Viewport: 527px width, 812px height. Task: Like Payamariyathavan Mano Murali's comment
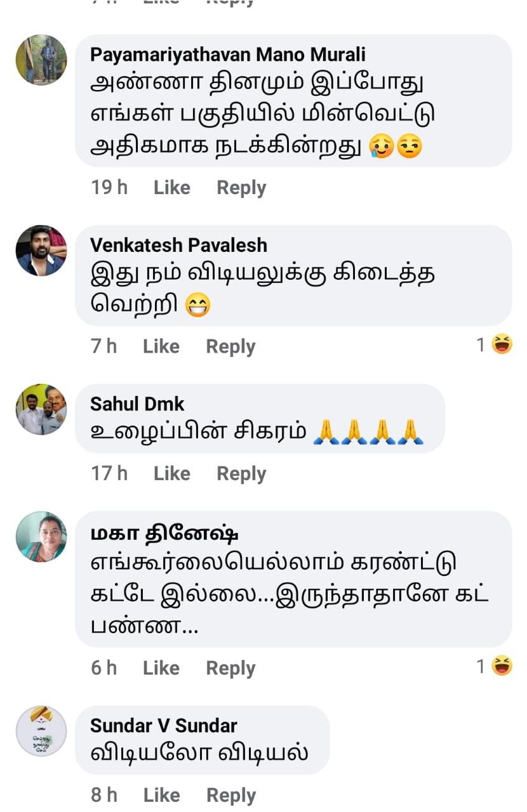click(172, 188)
